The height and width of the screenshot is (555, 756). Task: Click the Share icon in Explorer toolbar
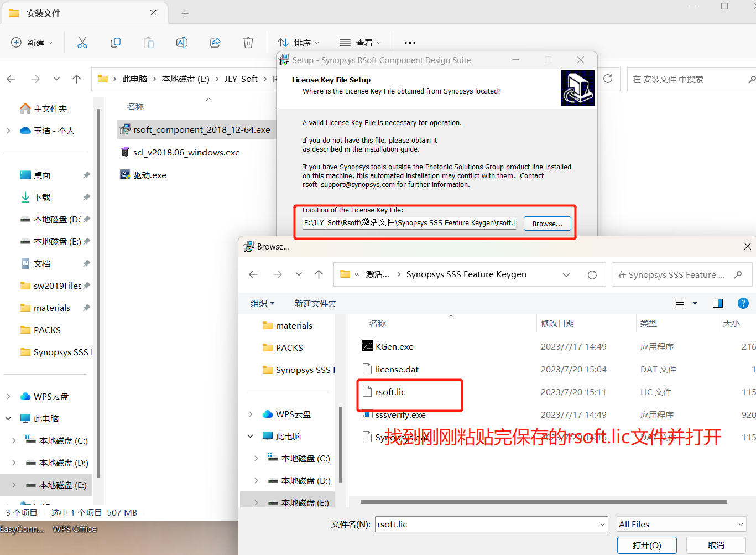click(x=215, y=43)
